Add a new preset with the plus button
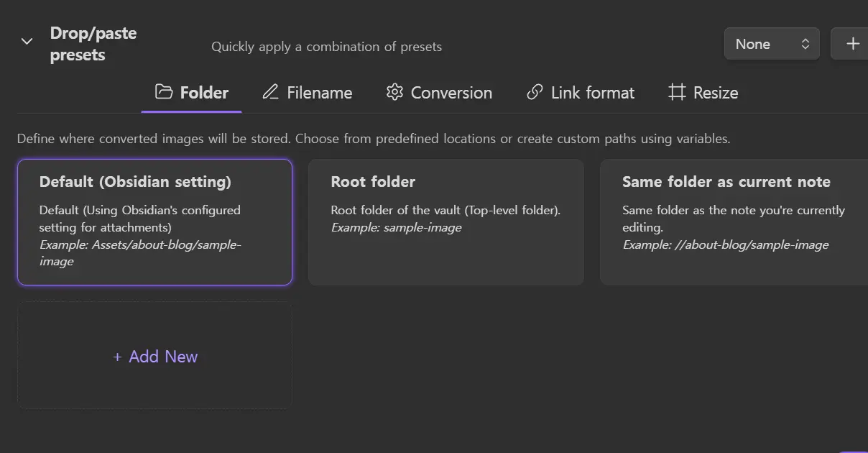Image resolution: width=868 pixels, height=453 pixels. click(x=851, y=44)
